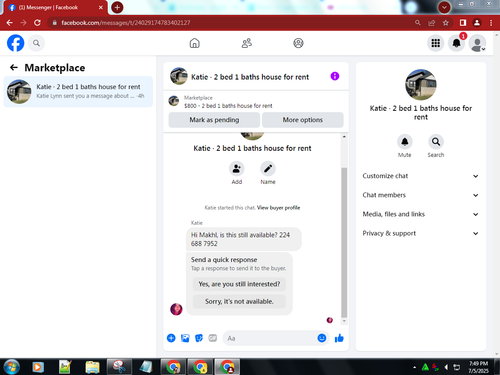500x375 pixels.
Task: Click the listing thumbnail in chat header
Action: 179,76
